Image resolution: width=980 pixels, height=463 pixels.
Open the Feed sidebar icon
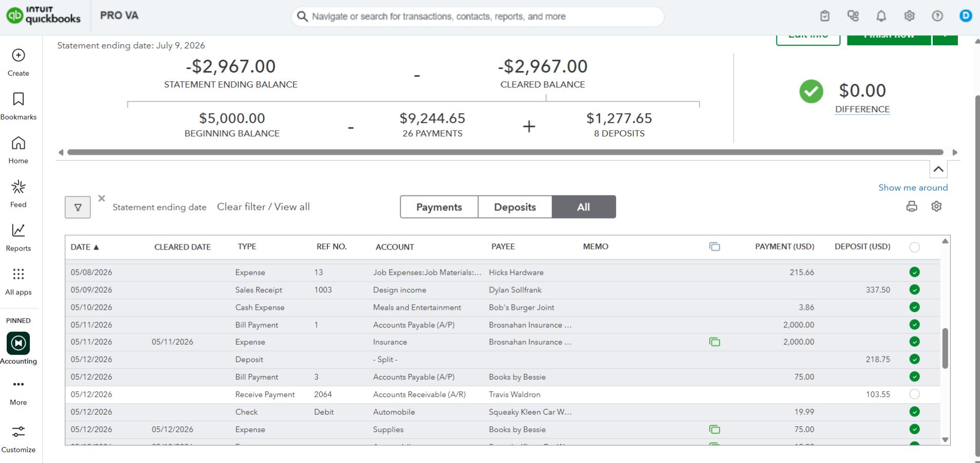point(19,193)
